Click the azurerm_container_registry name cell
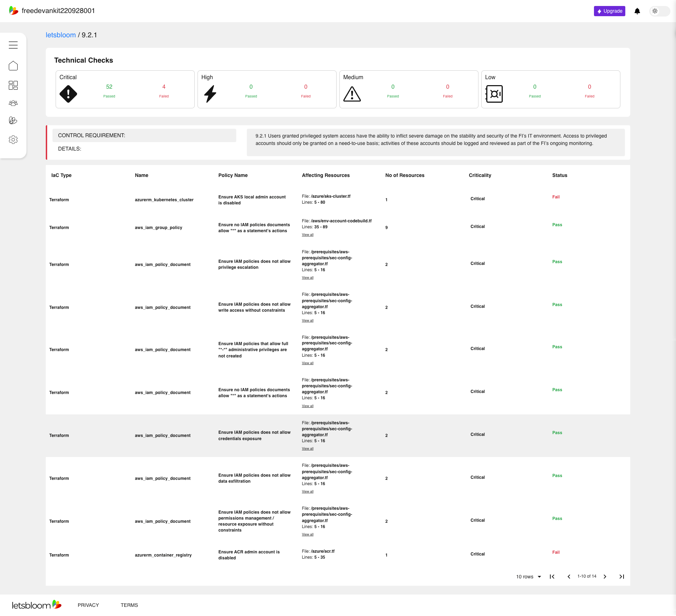The width and height of the screenshot is (676, 616). click(x=163, y=555)
